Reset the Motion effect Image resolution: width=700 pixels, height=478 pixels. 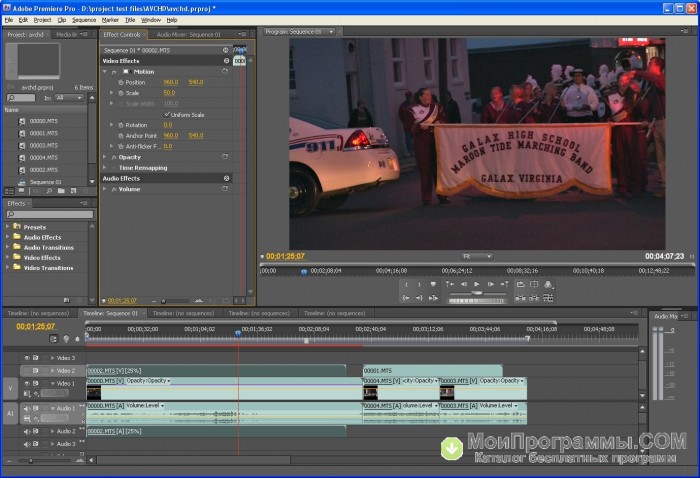tap(225, 71)
